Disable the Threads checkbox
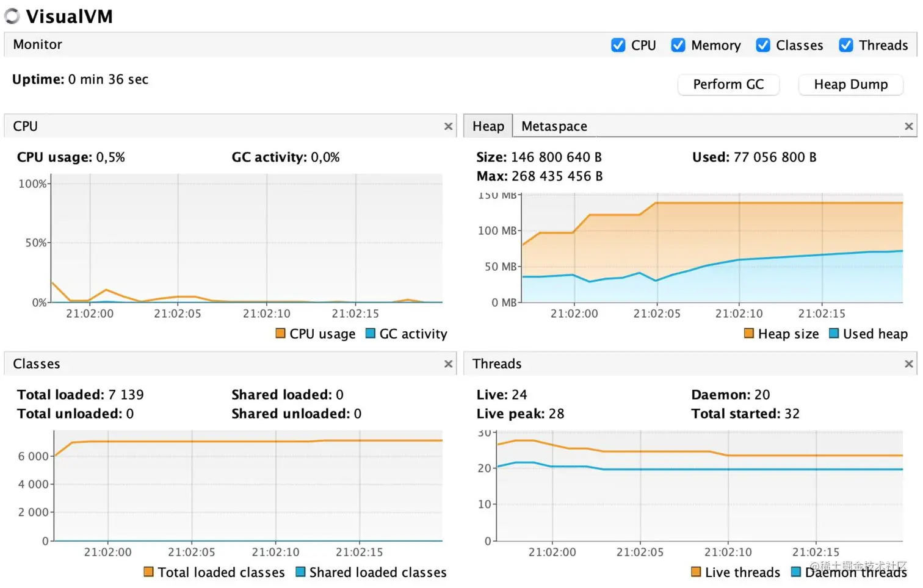The image size is (923, 588). (x=846, y=45)
